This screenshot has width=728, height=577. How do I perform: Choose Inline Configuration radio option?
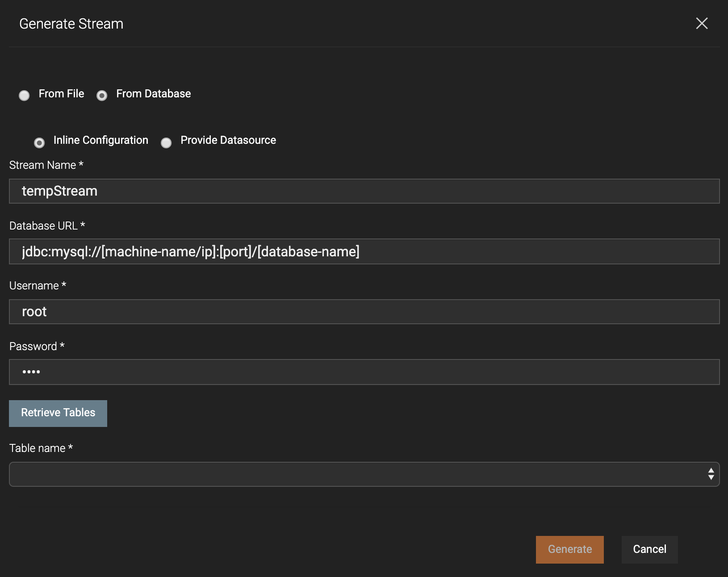(x=39, y=143)
